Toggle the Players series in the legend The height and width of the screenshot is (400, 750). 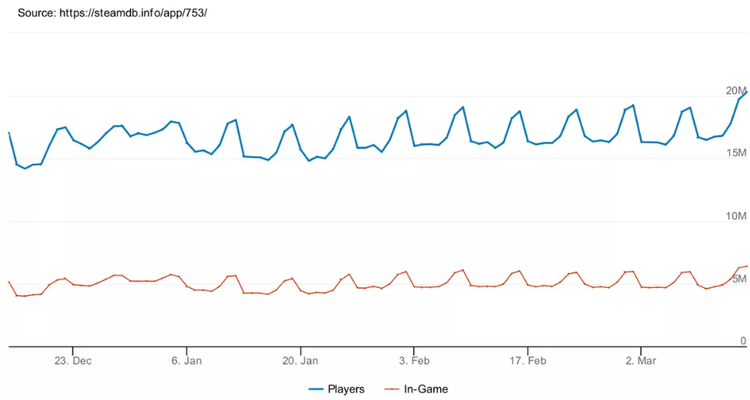345,388
